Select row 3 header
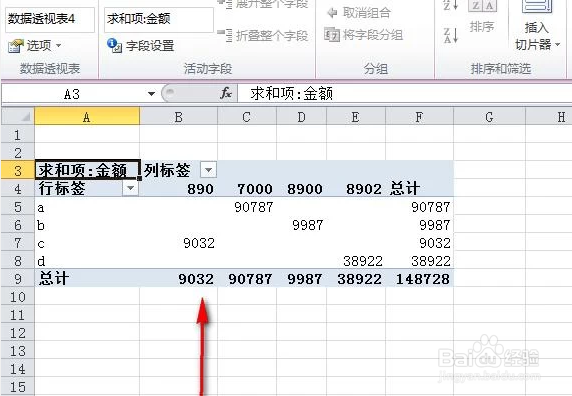572x396 pixels. tap(18, 170)
